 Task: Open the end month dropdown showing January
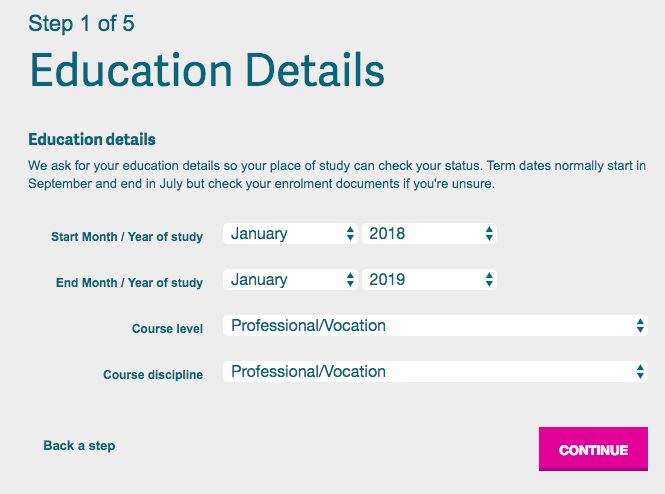click(x=290, y=279)
